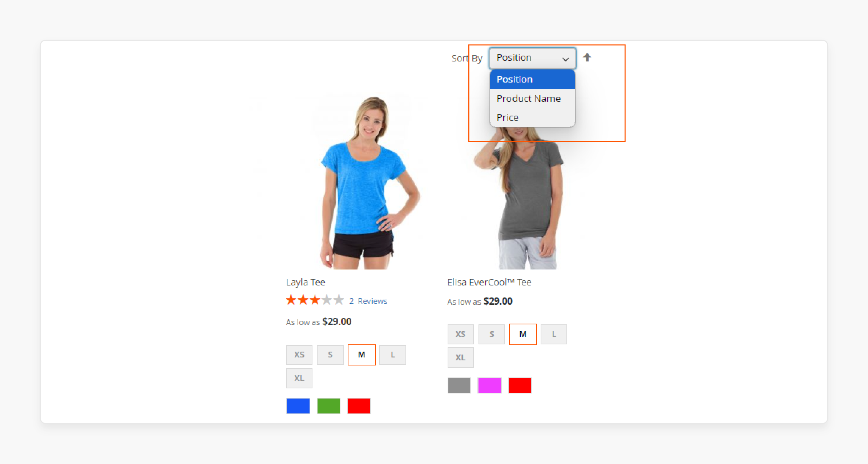Select size M for Layla Tee
The height and width of the screenshot is (464, 868).
361,354
